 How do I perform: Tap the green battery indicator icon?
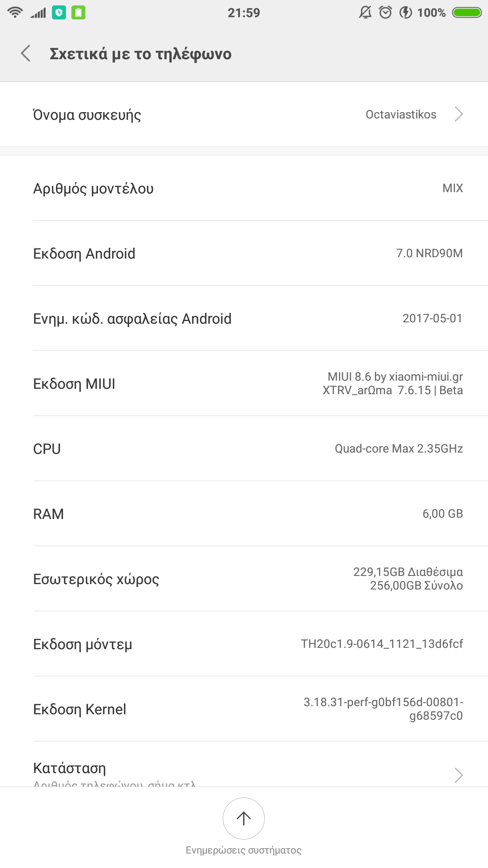click(x=467, y=13)
